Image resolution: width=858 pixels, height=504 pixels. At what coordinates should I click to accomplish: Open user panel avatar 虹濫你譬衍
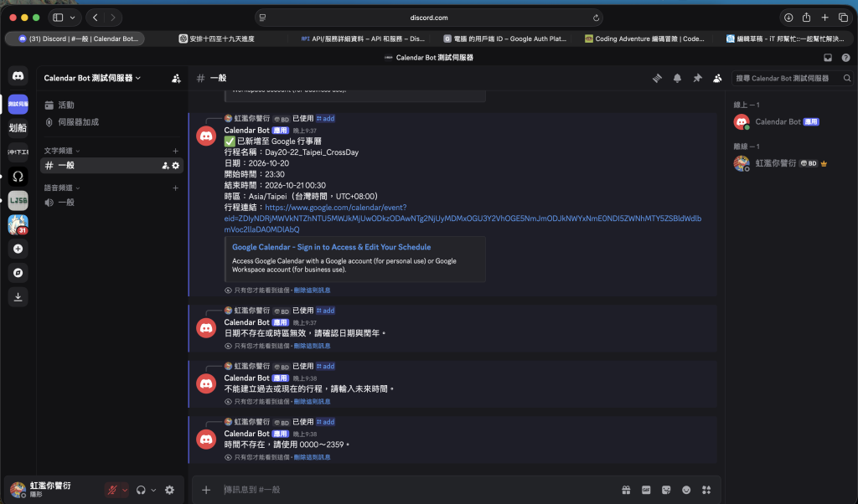(18, 490)
